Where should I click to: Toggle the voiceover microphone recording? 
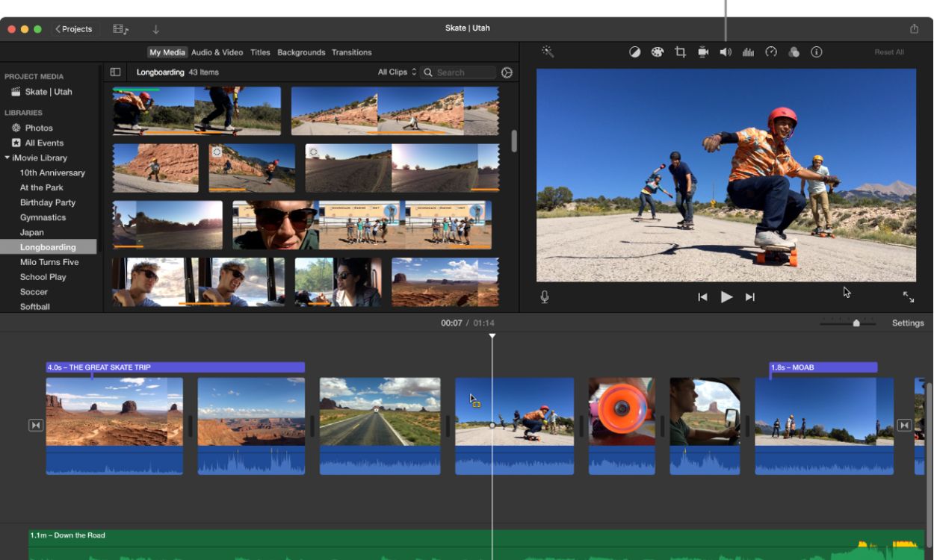pos(544,296)
